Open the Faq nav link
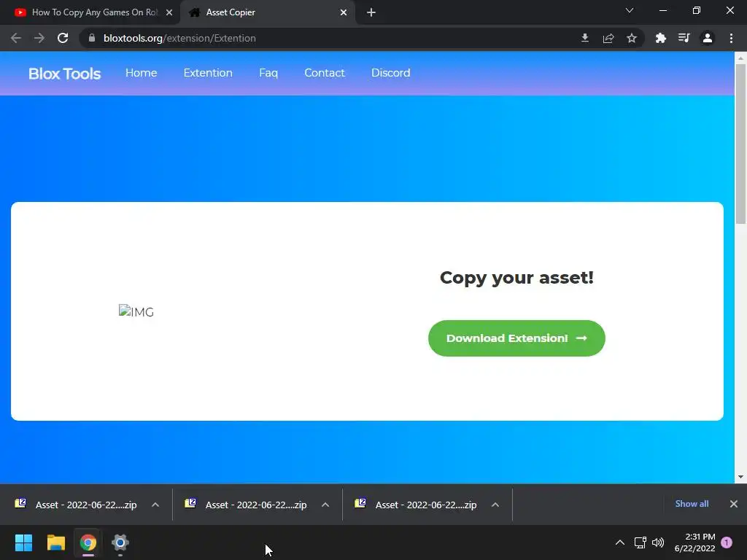Image resolution: width=747 pixels, height=560 pixels. pyautogui.click(x=268, y=73)
